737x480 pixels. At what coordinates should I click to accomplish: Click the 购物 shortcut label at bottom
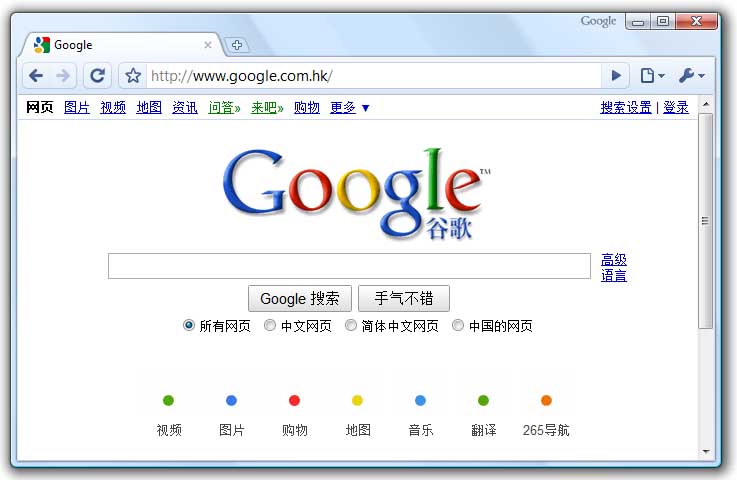pos(295,430)
